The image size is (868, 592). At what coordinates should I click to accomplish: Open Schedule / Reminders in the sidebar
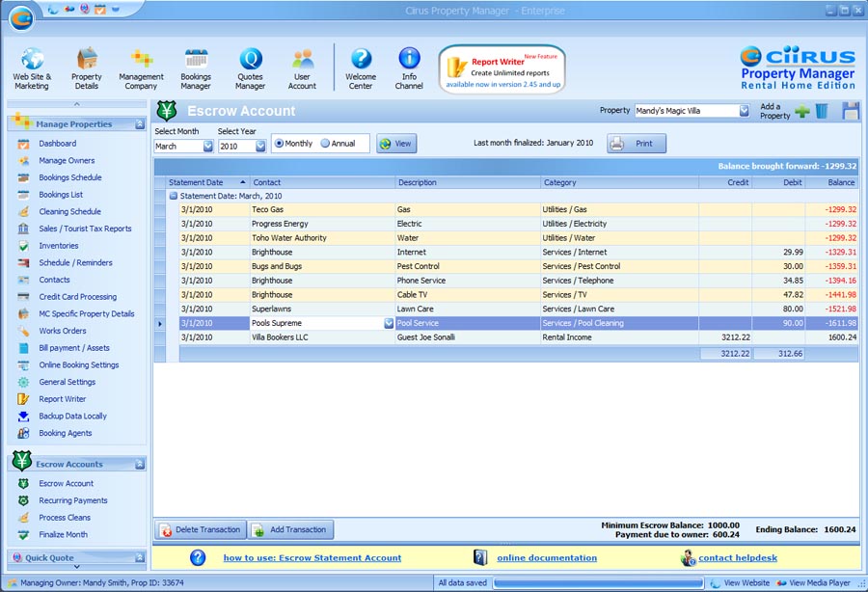(75, 263)
